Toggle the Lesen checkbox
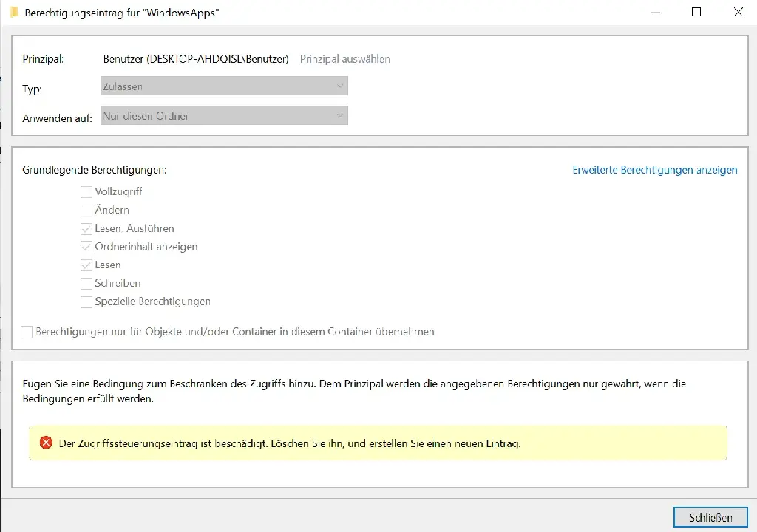Image resolution: width=757 pixels, height=532 pixels. point(86,265)
